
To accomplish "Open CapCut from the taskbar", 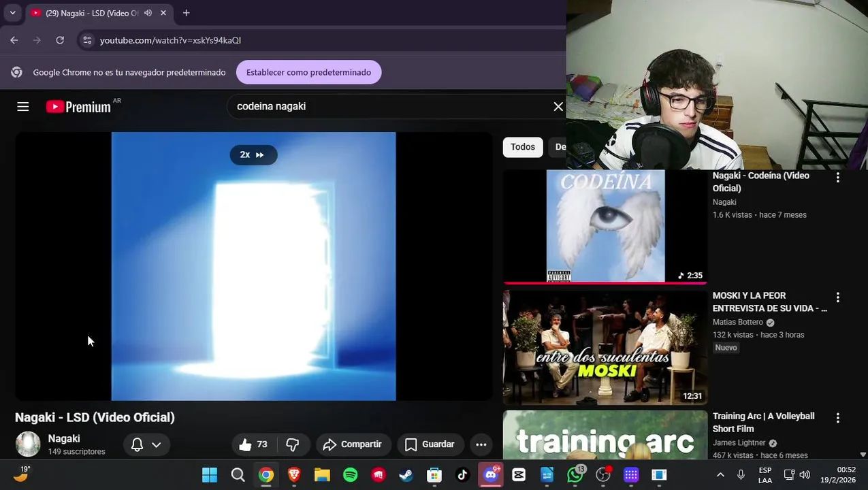I will 519,475.
